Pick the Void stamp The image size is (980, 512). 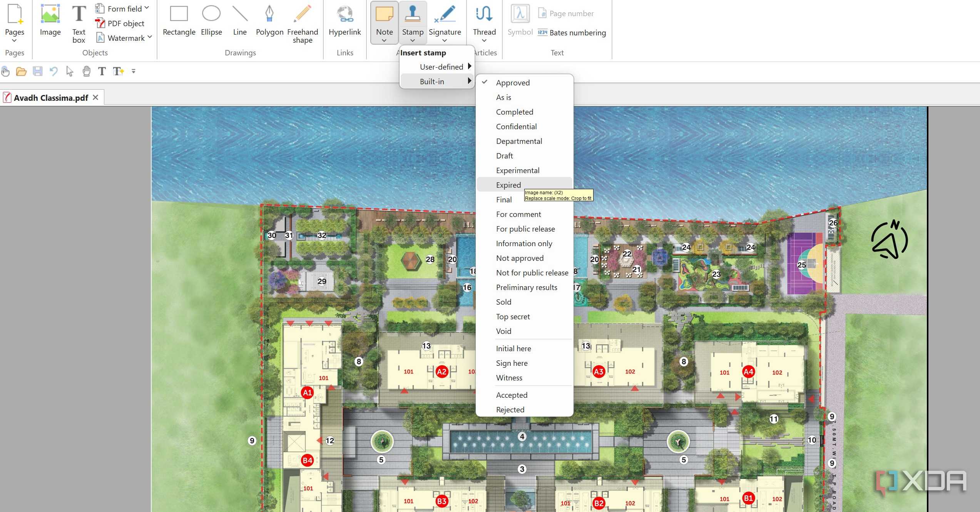524,331
